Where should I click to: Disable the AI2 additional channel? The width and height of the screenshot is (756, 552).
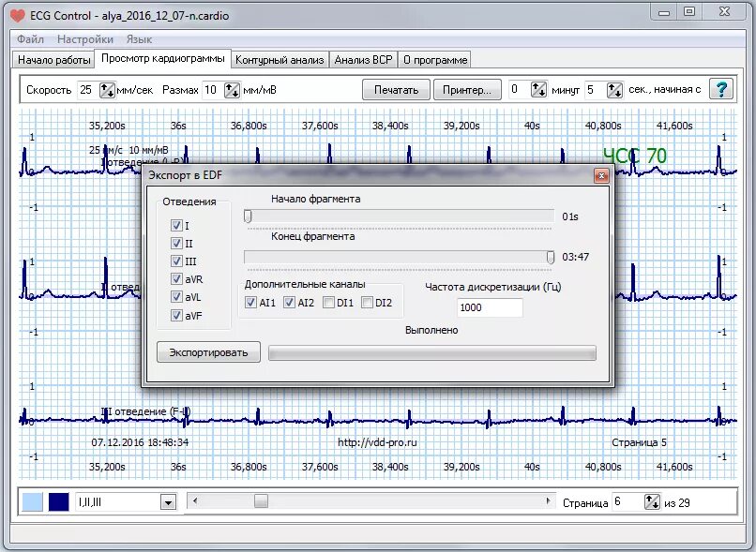point(289,303)
